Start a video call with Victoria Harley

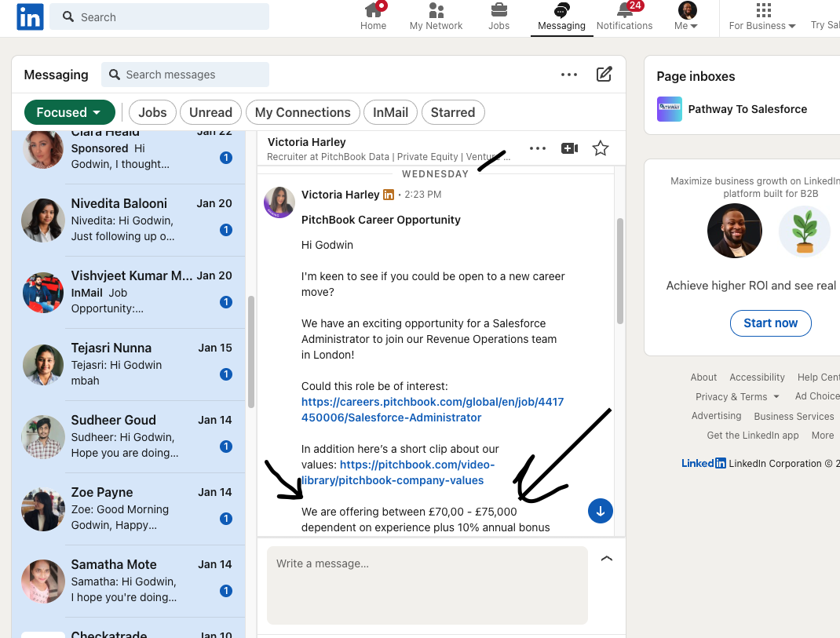(x=569, y=148)
